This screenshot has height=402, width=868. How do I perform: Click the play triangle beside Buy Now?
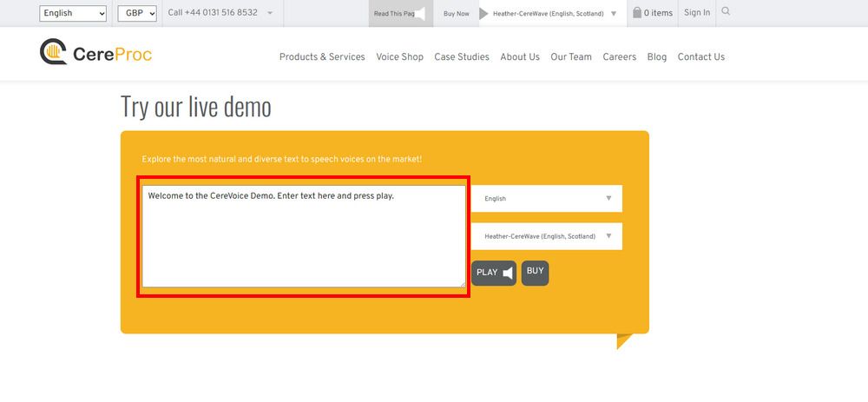tap(483, 13)
